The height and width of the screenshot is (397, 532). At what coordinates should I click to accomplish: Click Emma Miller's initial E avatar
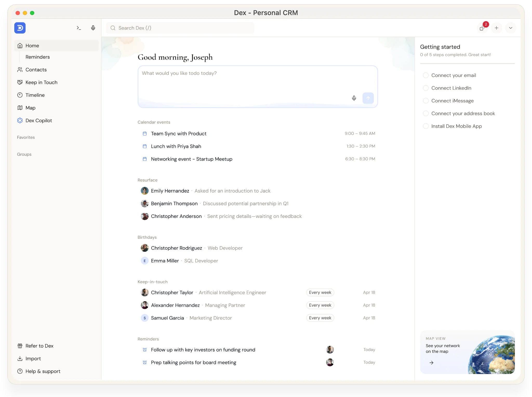click(145, 261)
